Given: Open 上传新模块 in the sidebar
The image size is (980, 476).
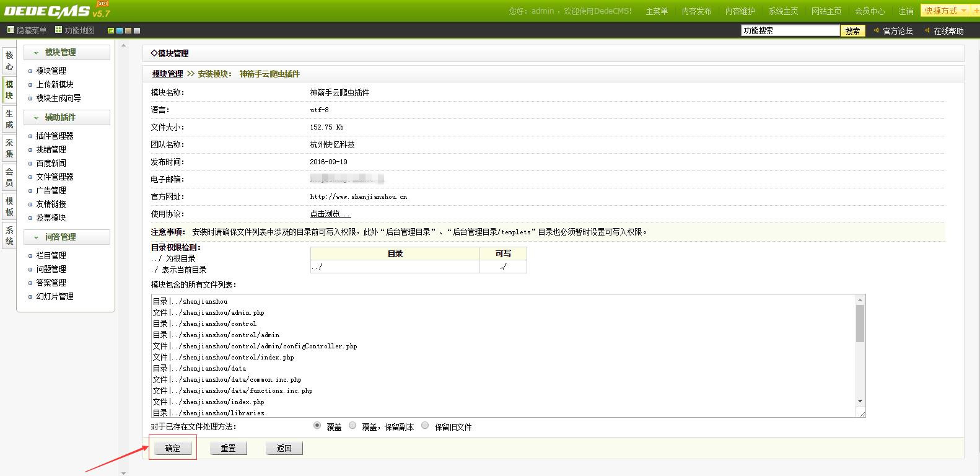Looking at the screenshot, I should [55, 84].
